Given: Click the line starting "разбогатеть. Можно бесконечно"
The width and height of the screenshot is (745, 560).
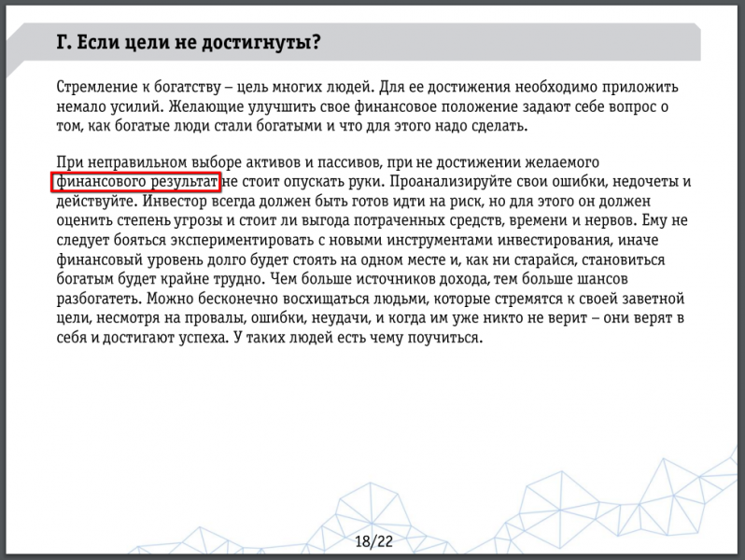Looking at the screenshot, I should (x=371, y=299).
